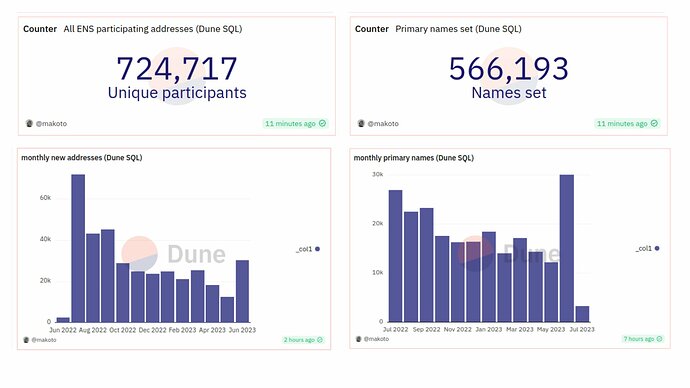The image size is (690, 388).
Task: Open 'monthly new addresses (Dune SQL)' chart title
Action: click(81, 157)
